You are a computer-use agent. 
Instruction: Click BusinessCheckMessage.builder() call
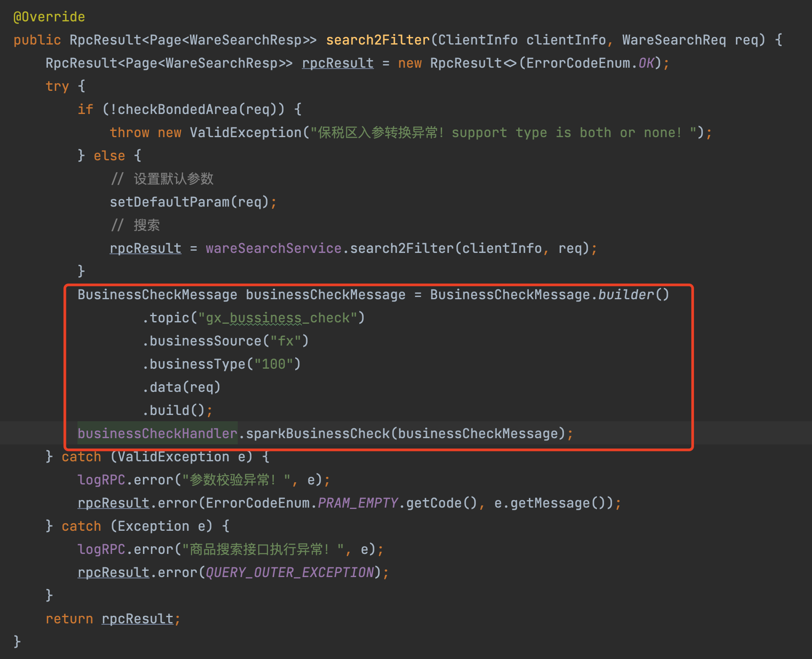[x=549, y=295]
